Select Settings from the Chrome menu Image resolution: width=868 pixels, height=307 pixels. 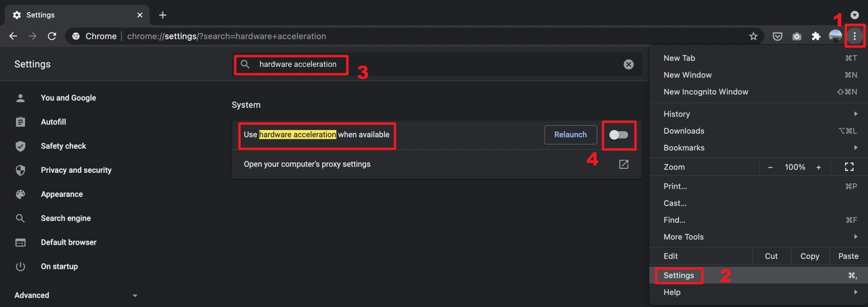click(678, 275)
